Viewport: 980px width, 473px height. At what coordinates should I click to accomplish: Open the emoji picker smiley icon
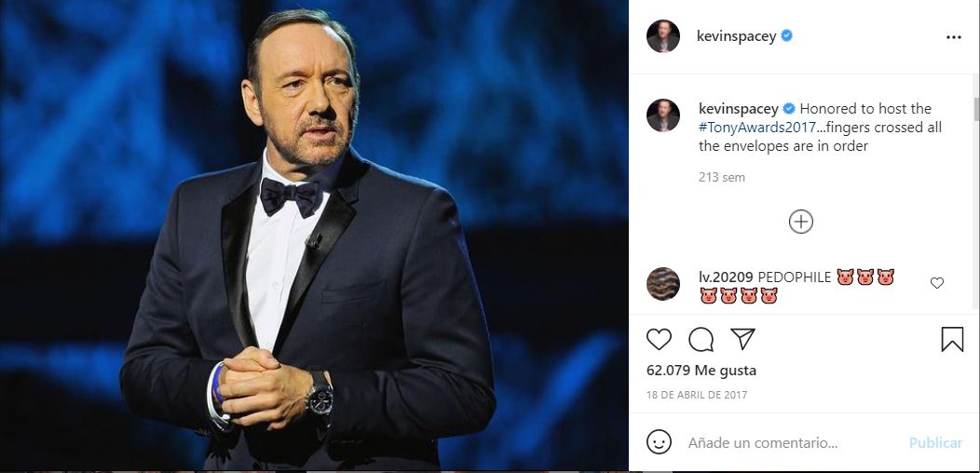pyautogui.click(x=659, y=442)
